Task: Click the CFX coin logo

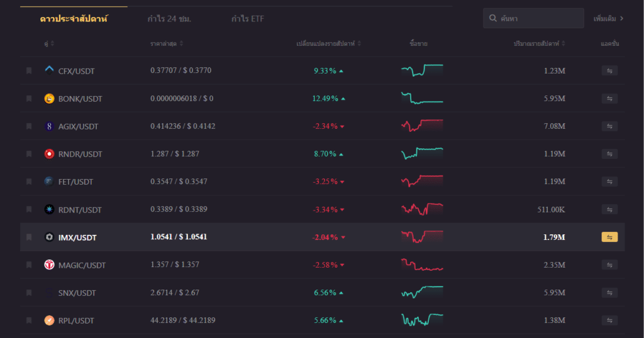Action: (x=49, y=70)
